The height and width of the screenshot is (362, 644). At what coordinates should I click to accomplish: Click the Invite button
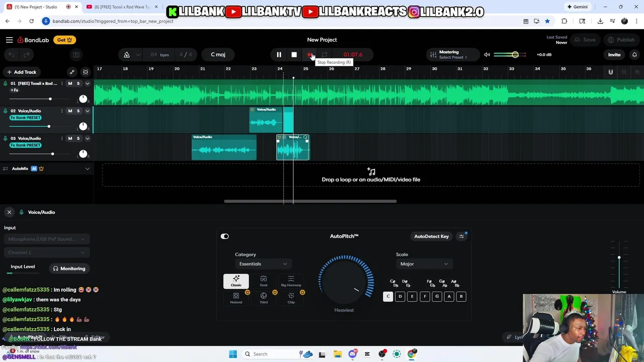[614, 55]
